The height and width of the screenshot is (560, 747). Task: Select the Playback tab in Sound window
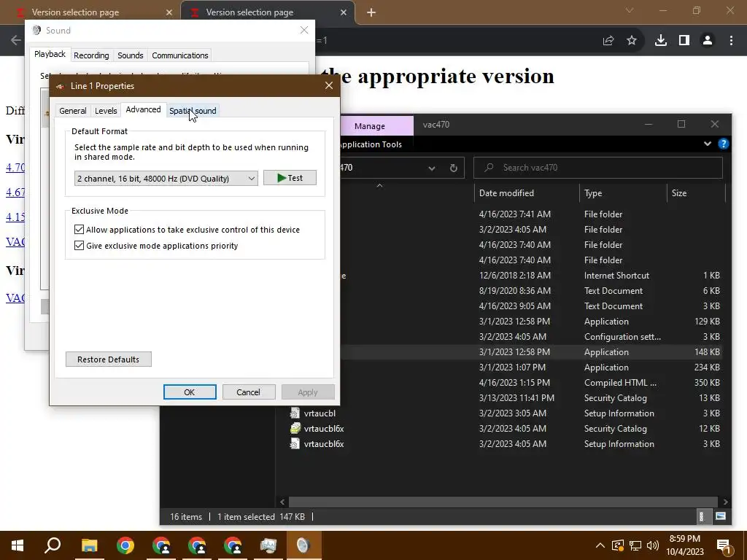50,54
